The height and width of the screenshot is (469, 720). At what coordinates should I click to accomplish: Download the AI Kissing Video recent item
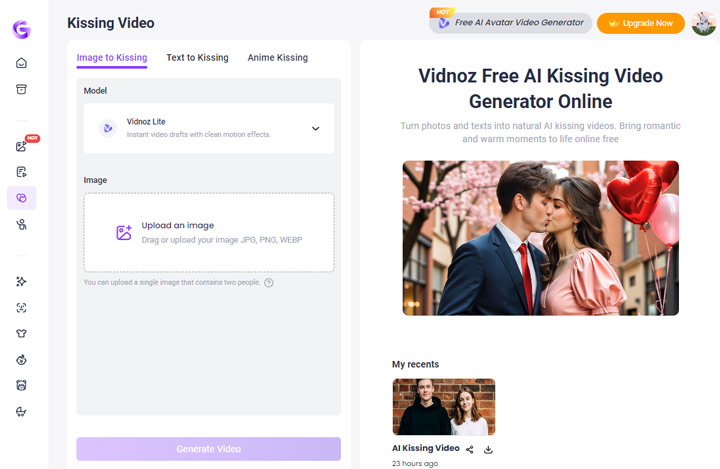coord(488,449)
